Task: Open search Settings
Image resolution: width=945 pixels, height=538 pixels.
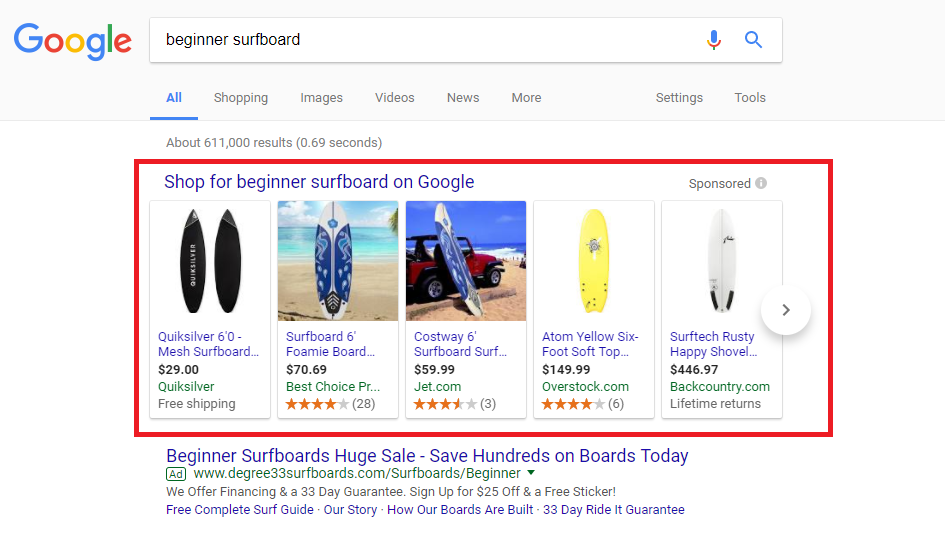Action: (679, 98)
